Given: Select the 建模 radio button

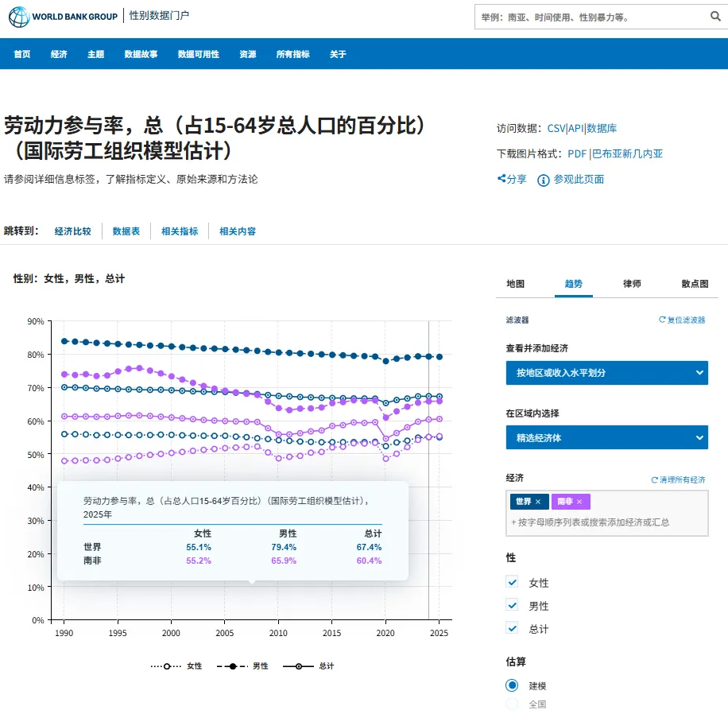Looking at the screenshot, I should click(512, 685).
